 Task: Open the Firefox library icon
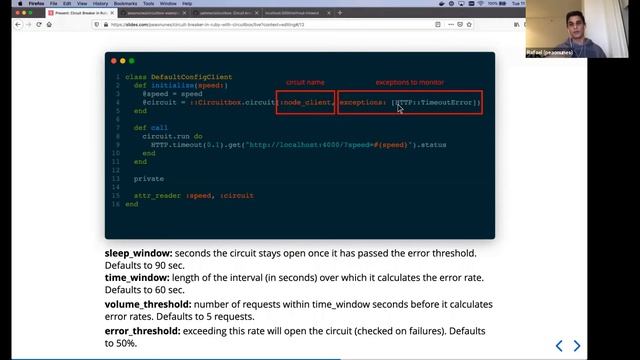click(517, 24)
